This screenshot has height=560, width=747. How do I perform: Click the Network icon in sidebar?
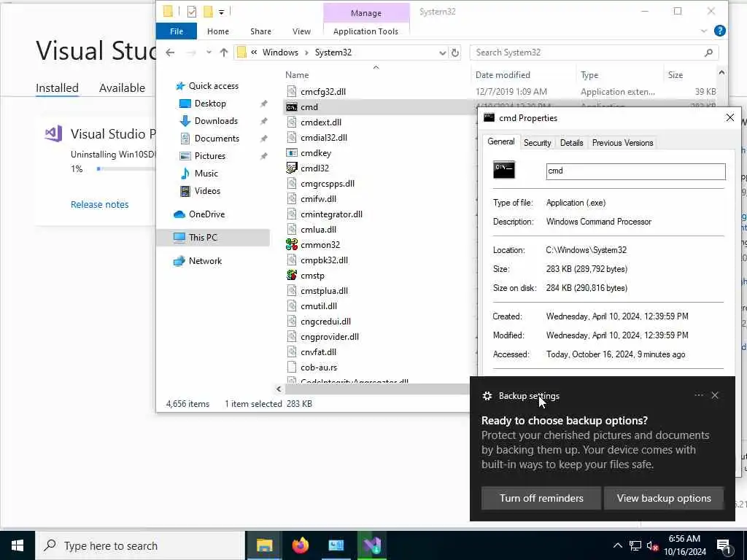click(179, 261)
